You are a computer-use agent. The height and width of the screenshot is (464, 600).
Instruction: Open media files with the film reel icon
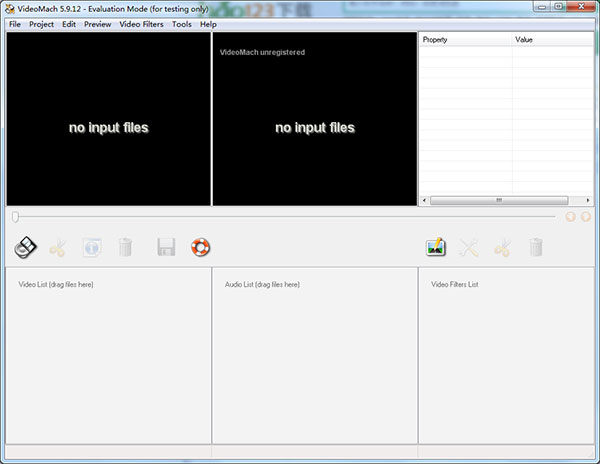pos(25,247)
